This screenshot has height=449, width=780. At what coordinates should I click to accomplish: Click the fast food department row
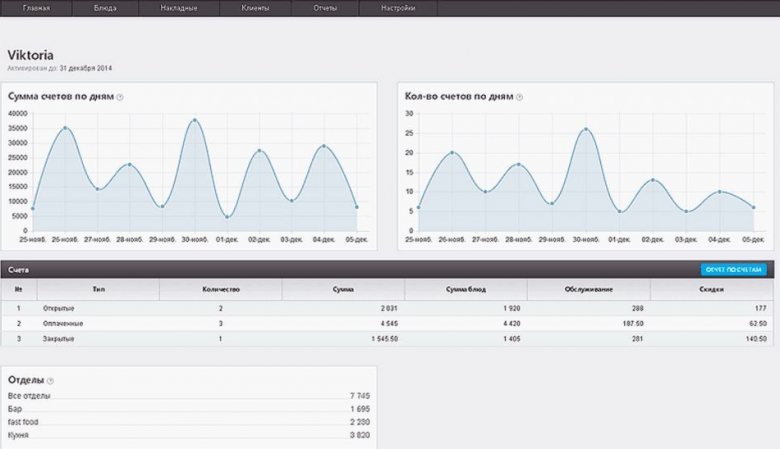pyautogui.click(x=189, y=422)
